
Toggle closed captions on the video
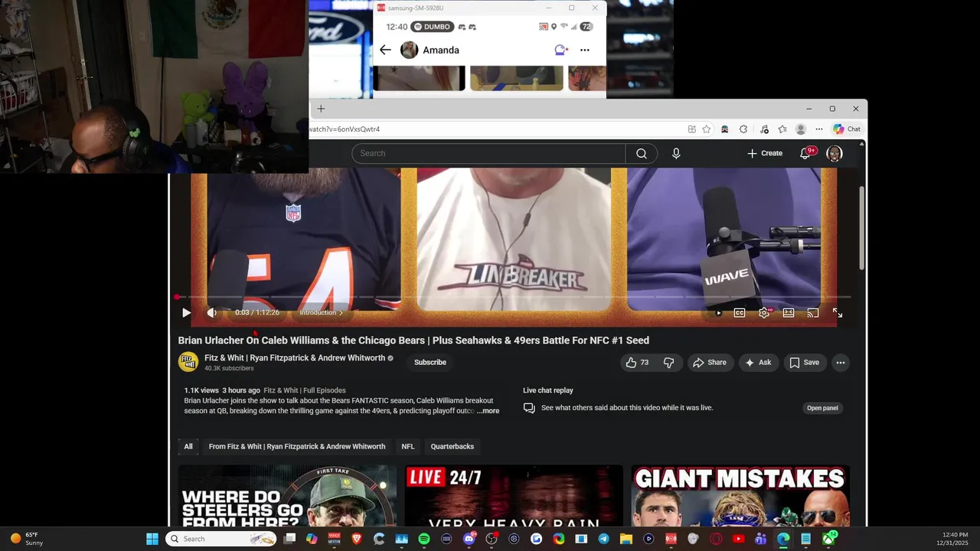pos(740,313)
